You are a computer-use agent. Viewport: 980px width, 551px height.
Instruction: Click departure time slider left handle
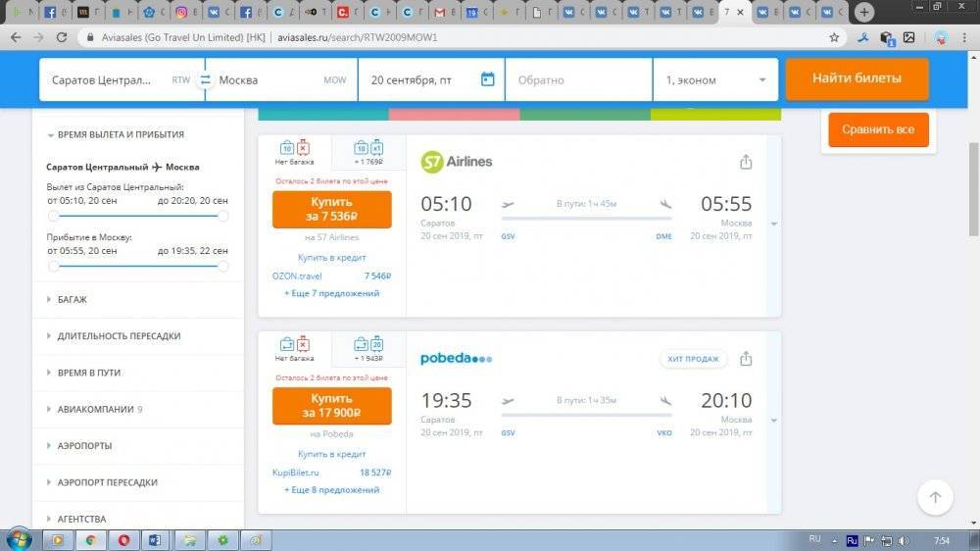54,216
